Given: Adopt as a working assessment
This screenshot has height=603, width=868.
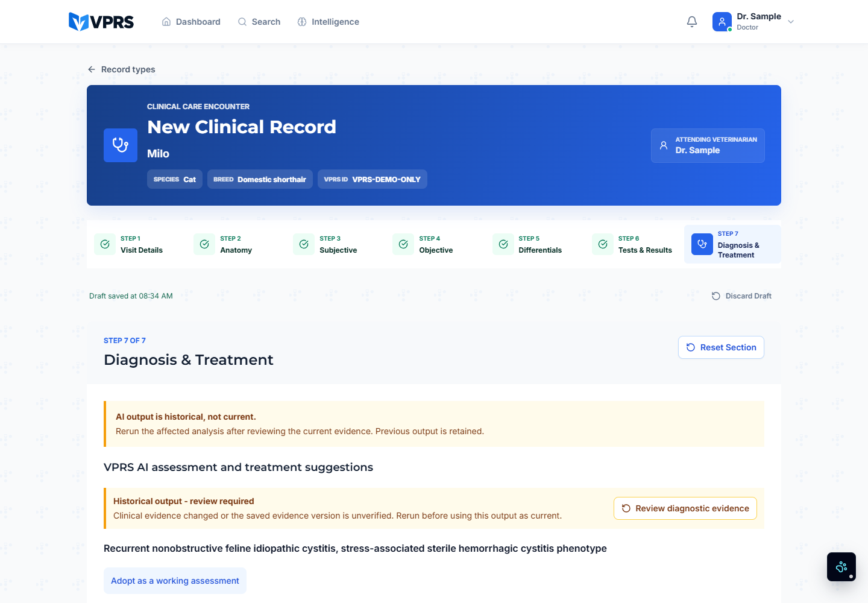Looking at the screenshot, I should (x=175, y=581).
